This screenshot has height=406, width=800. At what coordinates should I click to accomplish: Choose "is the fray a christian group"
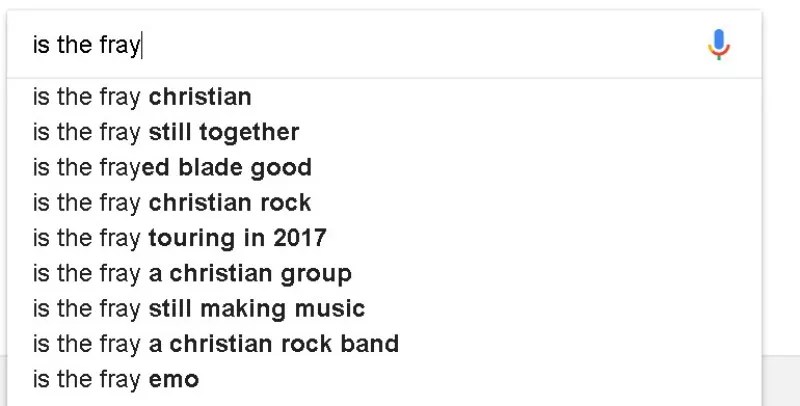click(192, 273)
